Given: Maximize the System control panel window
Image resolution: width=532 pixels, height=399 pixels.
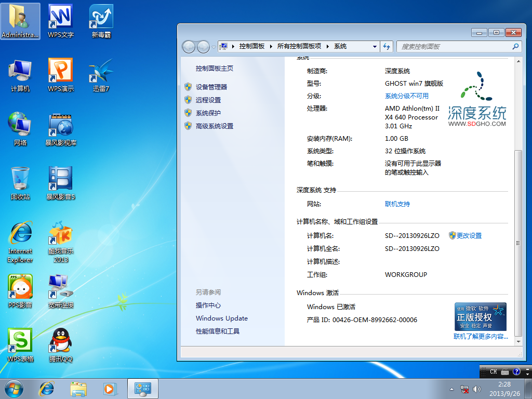Looking at the screenshot, I should [496, 33].
